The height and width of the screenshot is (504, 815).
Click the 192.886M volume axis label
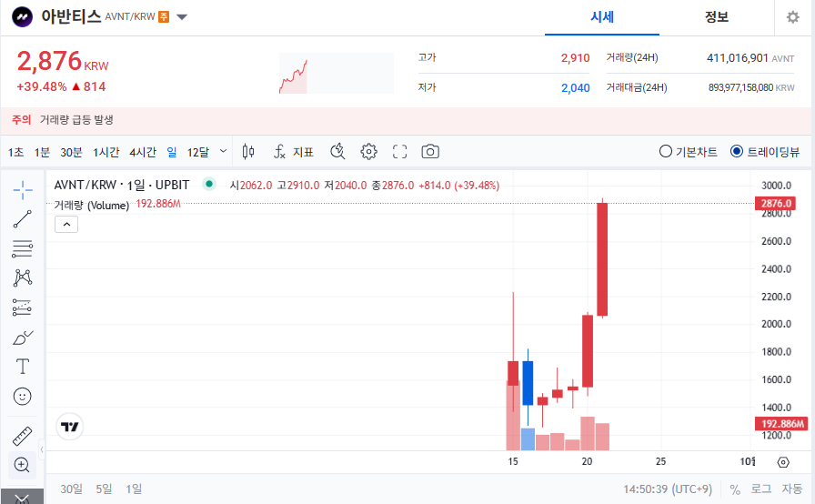(x=781, y=424)
